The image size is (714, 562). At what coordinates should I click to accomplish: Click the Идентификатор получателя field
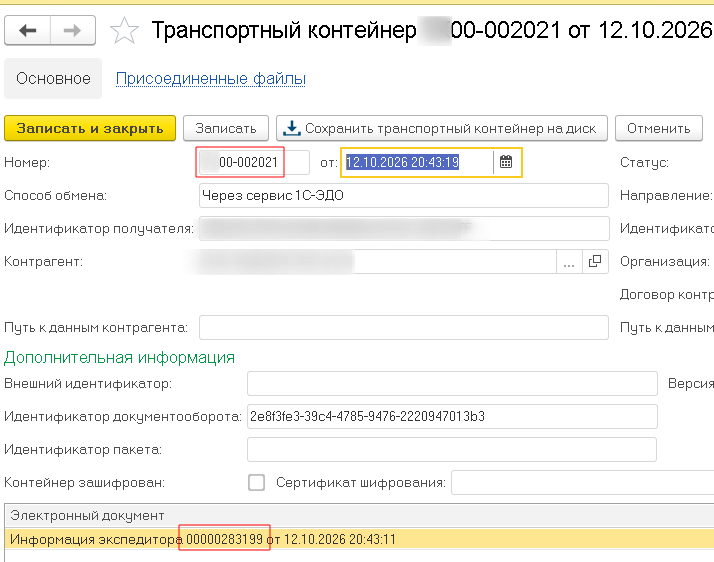tap(403, 229)
